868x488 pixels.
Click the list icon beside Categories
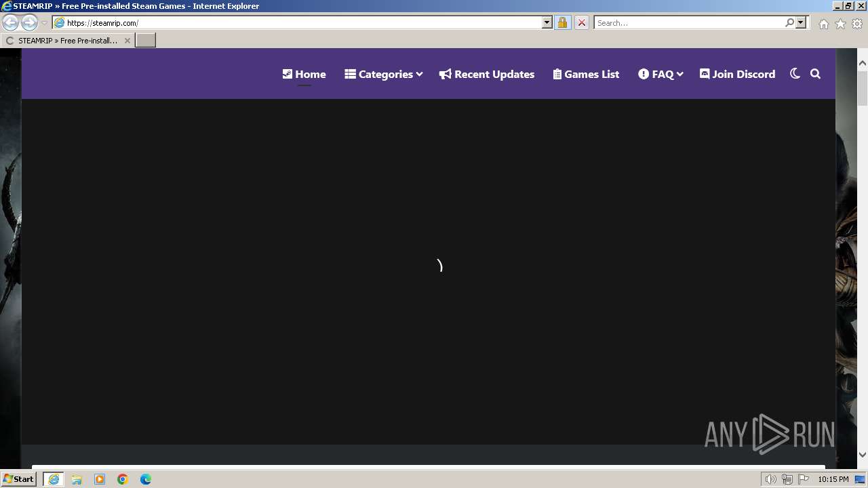pyautogui.click(x=350, y=74)
